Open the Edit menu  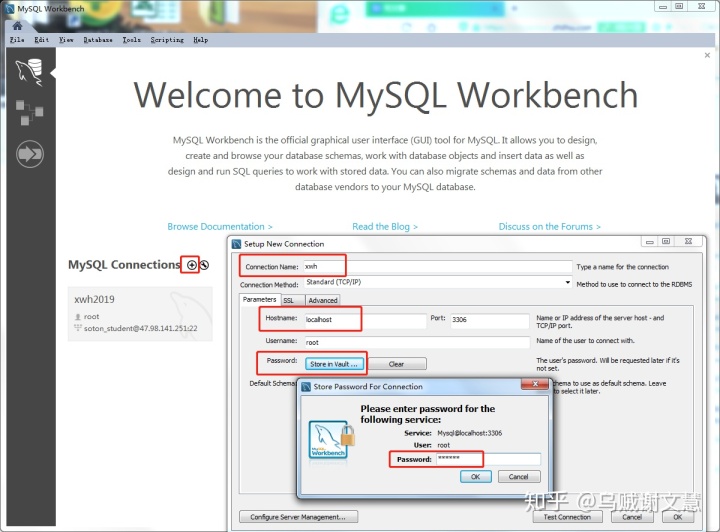[41, 40]
